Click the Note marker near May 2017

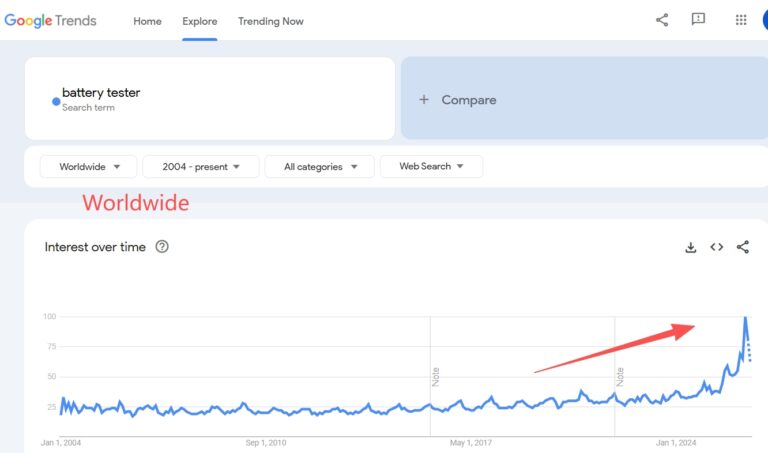435,377
